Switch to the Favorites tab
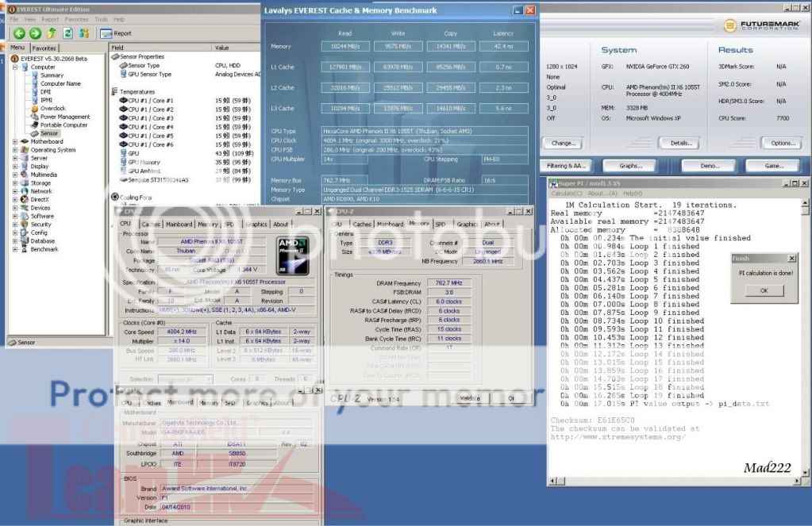 click(44, 48)
